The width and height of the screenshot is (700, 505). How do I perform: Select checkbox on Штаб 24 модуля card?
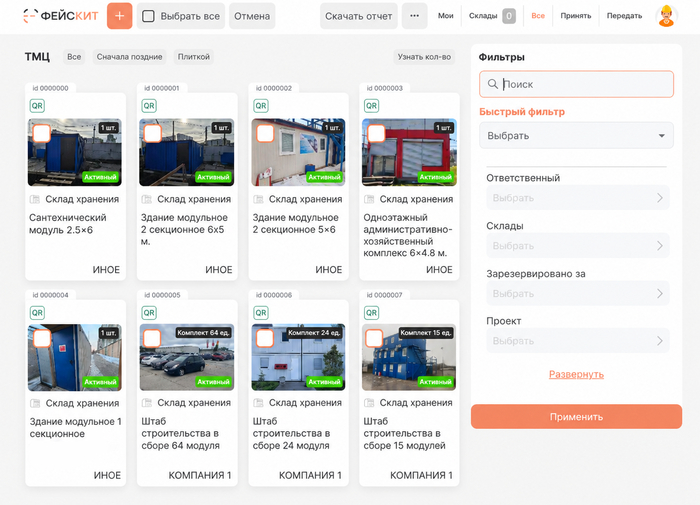tap(265, 338)
